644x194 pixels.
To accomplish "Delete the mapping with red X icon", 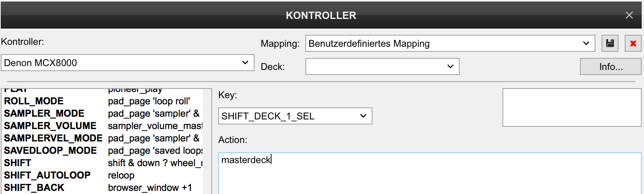I will point(633,43).
